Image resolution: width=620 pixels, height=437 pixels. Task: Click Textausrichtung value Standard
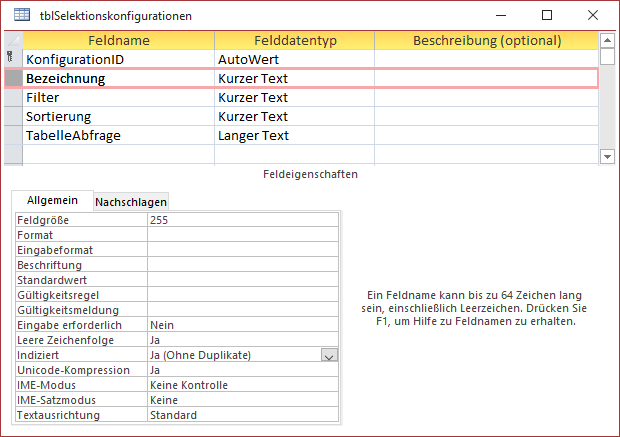[243, 415]
